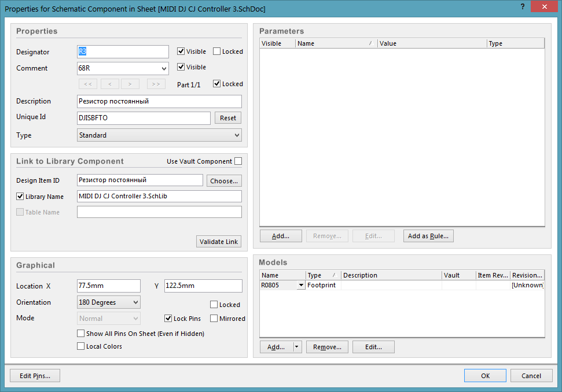Reset the Unique Id
This screenshot has height=392, width=562.
[228, 118]
